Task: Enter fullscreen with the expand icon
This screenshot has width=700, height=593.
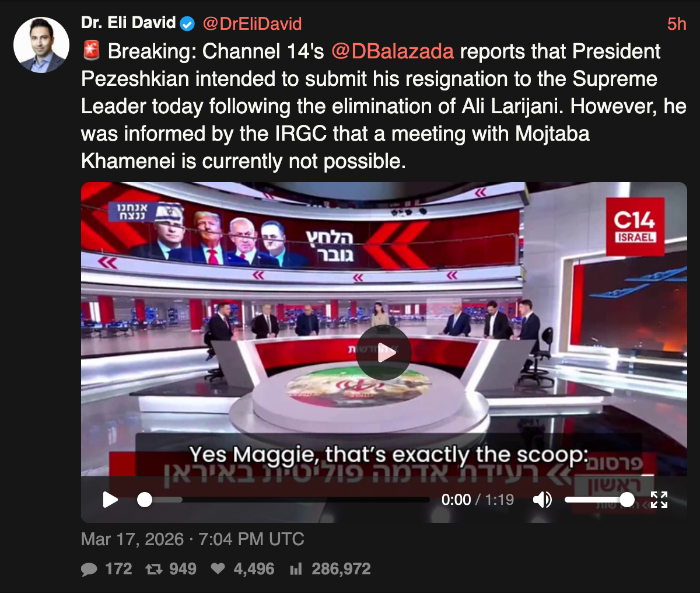Action: (659, 500)
